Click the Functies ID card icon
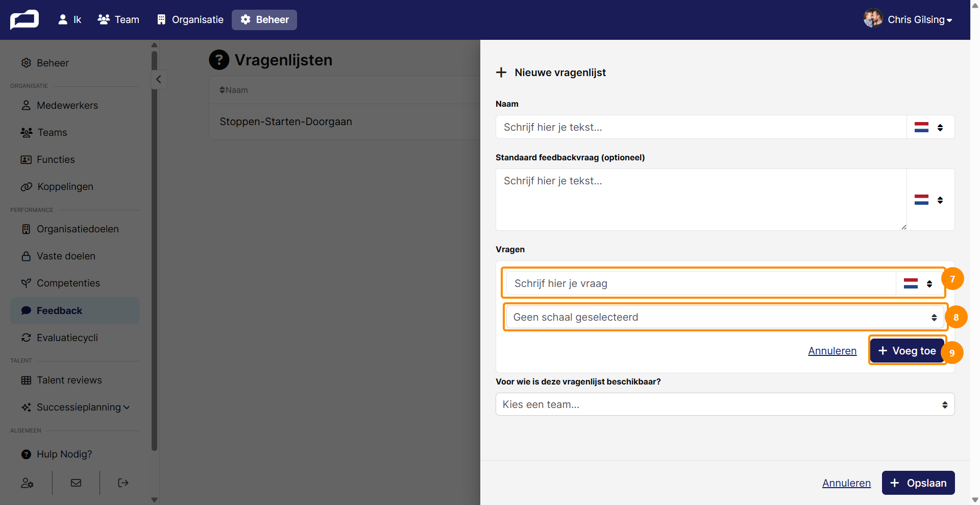This screenshot has width=980, height=505. coord(26,159)
